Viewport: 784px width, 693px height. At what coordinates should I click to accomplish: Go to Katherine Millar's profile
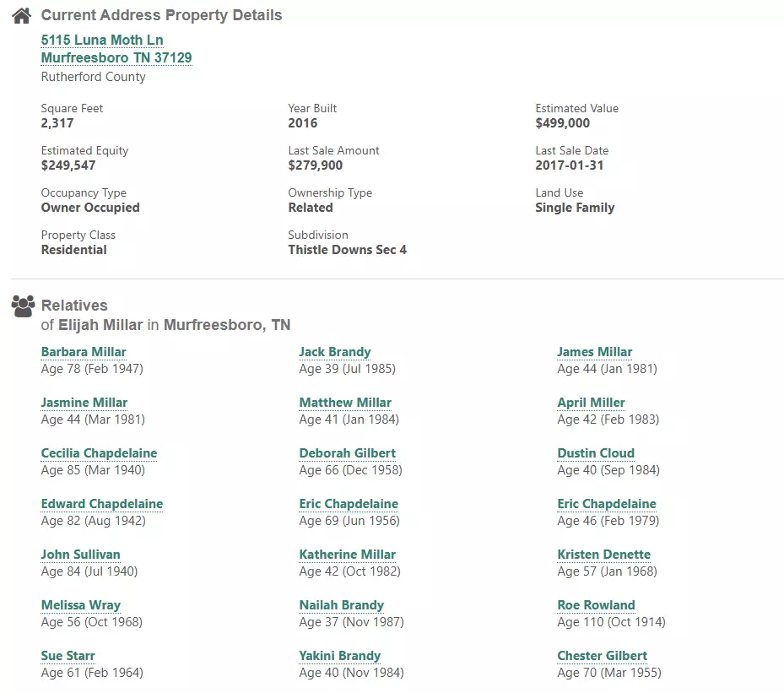coord(348,555)
